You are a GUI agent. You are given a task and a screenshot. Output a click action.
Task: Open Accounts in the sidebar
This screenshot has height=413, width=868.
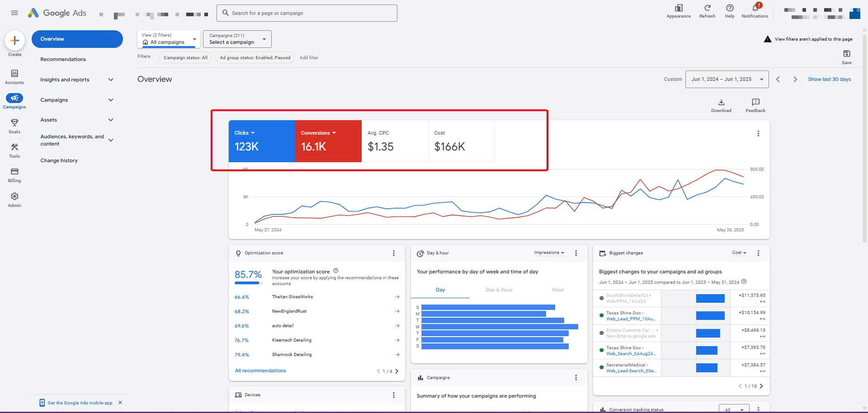pyautogui.click(x=14, y=77)
